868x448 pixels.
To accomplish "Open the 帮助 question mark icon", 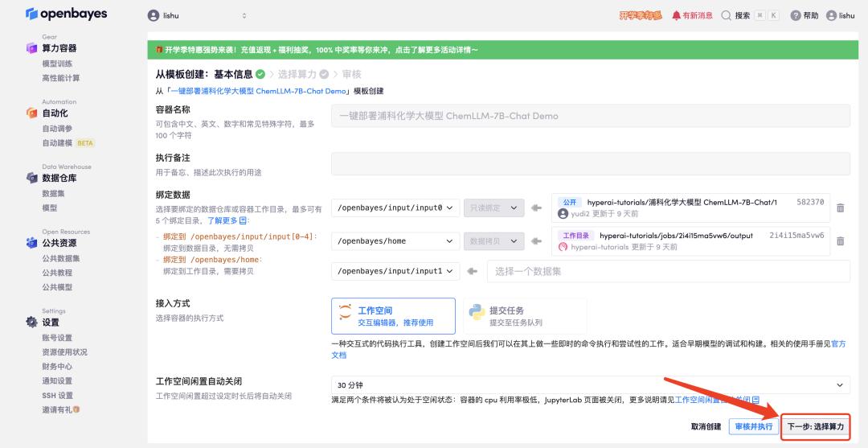I will pyautogui.click(x=796, y=15).
